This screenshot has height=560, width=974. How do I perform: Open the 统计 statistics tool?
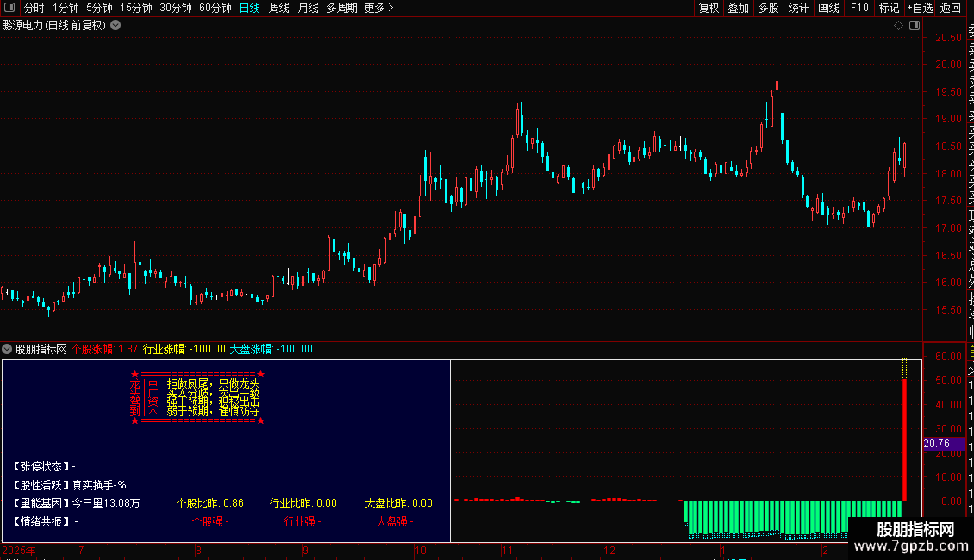(798, 8)
